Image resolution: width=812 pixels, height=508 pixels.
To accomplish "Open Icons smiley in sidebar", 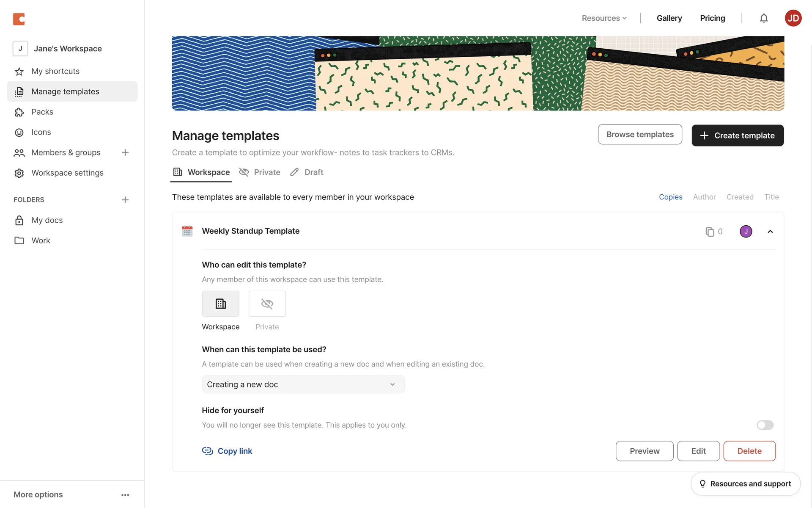I will pyautogui.click(x=19, y=133).
